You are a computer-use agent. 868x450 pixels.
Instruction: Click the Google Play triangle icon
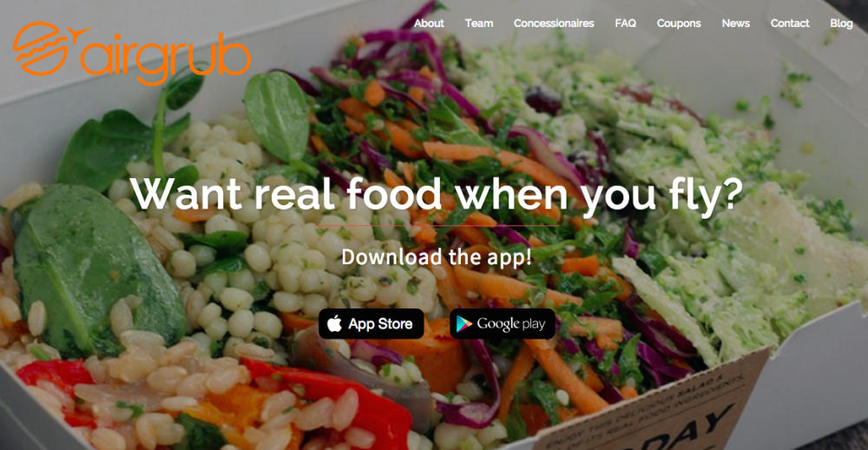(464, 324)
